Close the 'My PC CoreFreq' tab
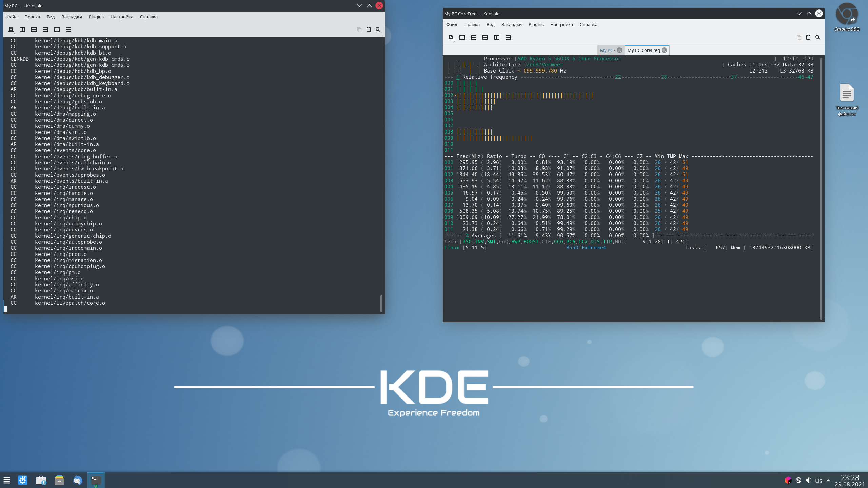Screen dimensions: 868x488 [x=664, y=50]
